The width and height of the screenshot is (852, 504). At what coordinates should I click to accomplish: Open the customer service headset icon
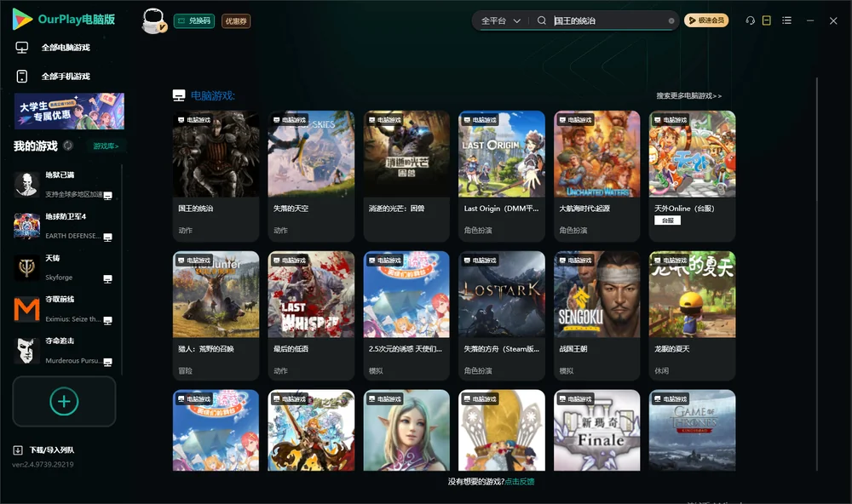751,20
